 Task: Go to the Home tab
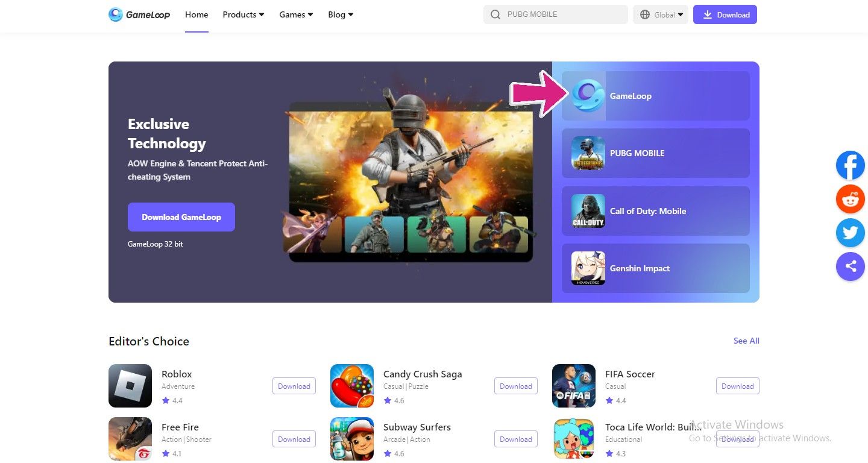197,14
